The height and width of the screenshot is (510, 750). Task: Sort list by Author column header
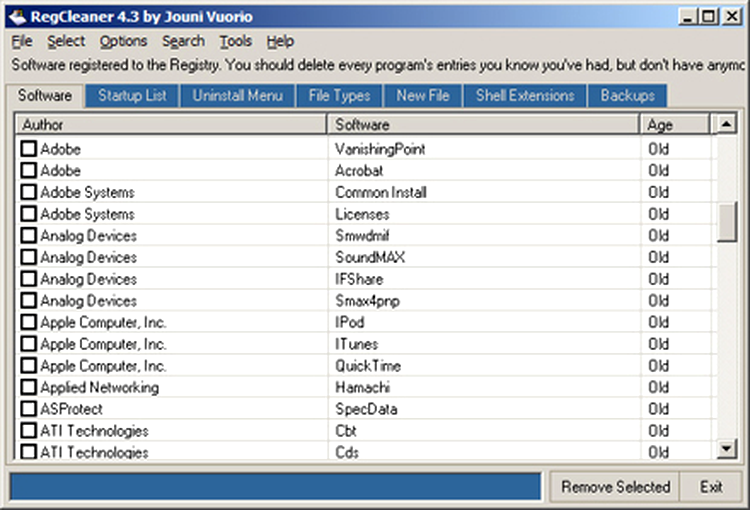[170, 125]
